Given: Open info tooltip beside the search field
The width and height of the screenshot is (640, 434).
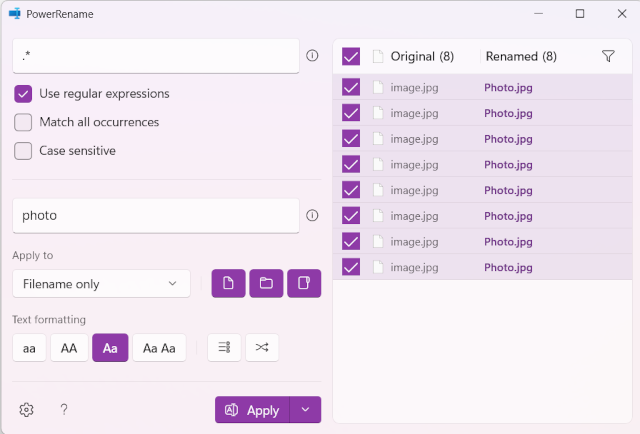Looking at the screenshot, I should pos(312,56).
